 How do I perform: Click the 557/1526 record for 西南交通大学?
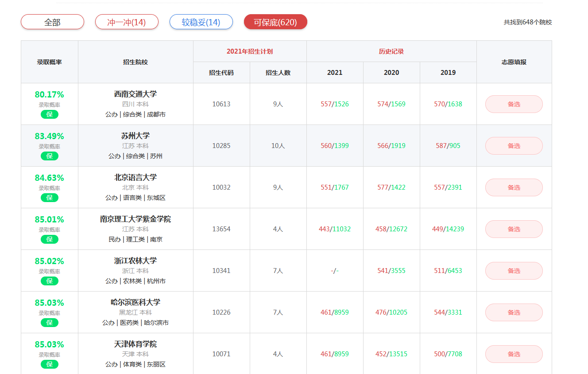tap(335, 104)
